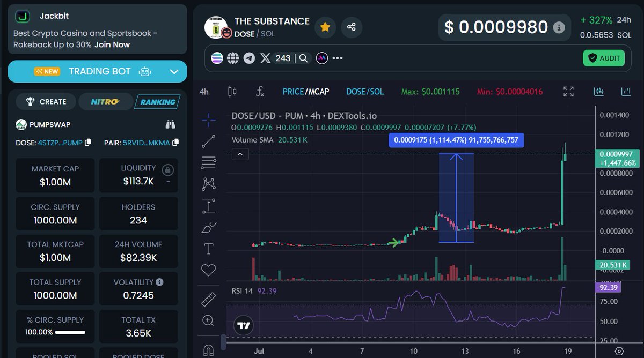The image size is (644, 358).
Task: Open the binoculars icon next to PUMPSWAP
Action: coord(171,124)
